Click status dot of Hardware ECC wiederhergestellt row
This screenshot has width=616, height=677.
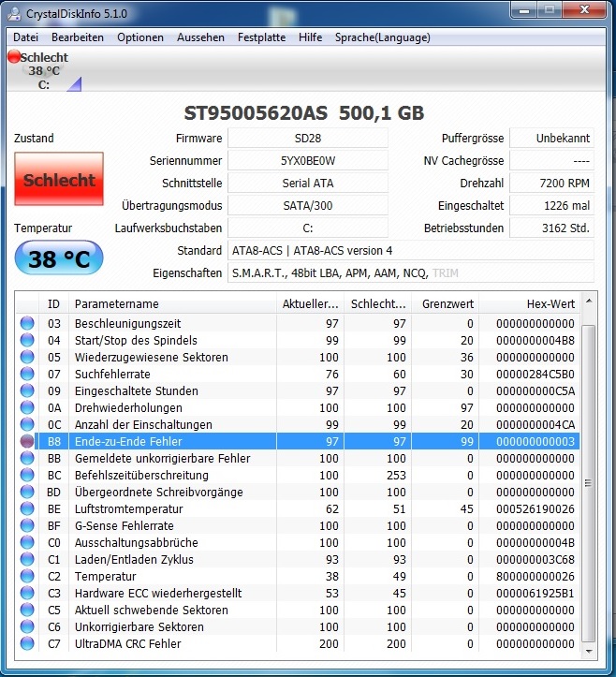[27, 593]
